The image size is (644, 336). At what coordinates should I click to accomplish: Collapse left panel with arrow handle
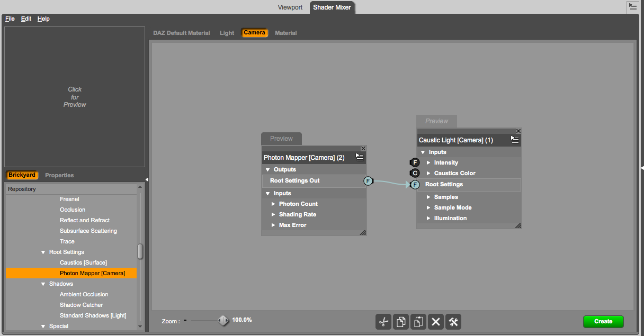point(147,179)
